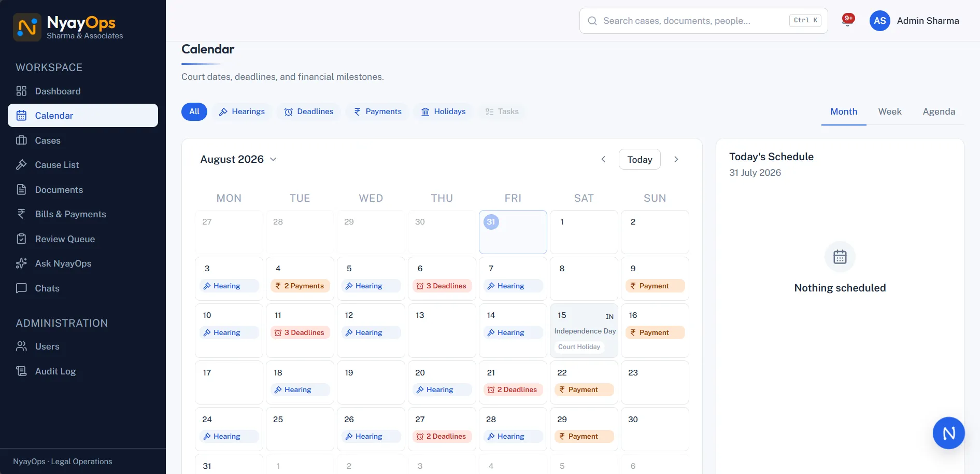Screen dimensions: 980x474
Task: Open Hearing event on August 7
Action: click(513, 286)
